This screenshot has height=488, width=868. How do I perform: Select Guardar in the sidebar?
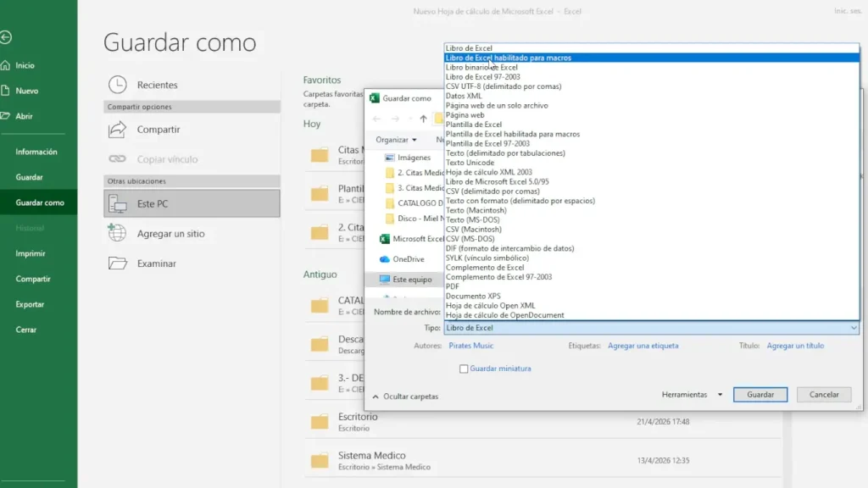[29, 177]
